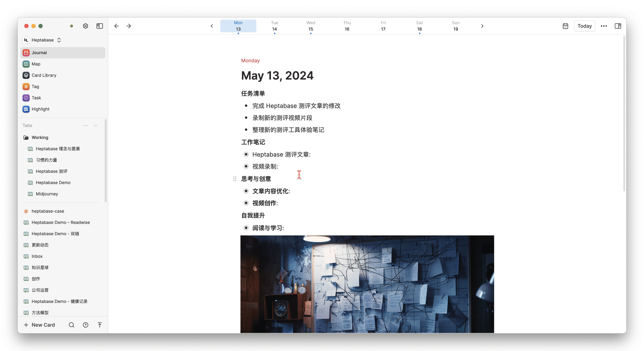
Task: Open the Highlight section
Action: tap(63, 109)
